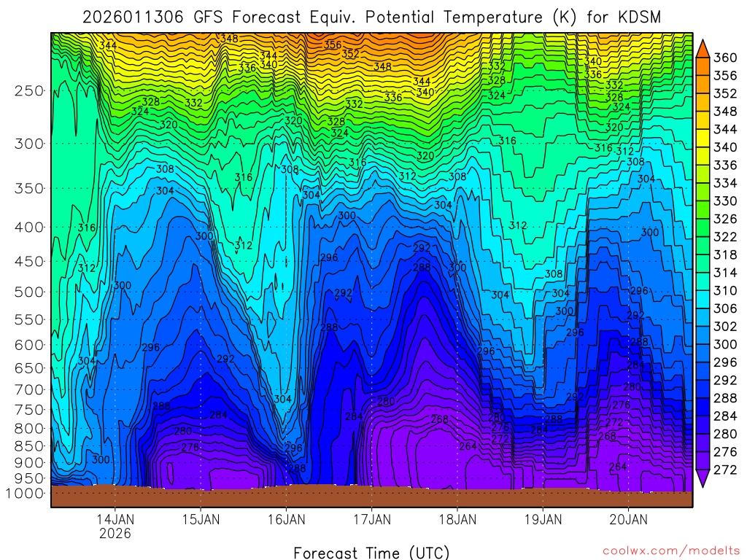Click the 500 pressure level label
Screen dimensions: 747x560
click(x=29, y=292)
